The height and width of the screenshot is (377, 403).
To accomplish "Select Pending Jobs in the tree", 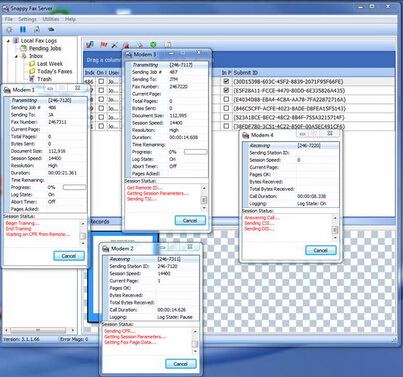I will pos(45,48).
